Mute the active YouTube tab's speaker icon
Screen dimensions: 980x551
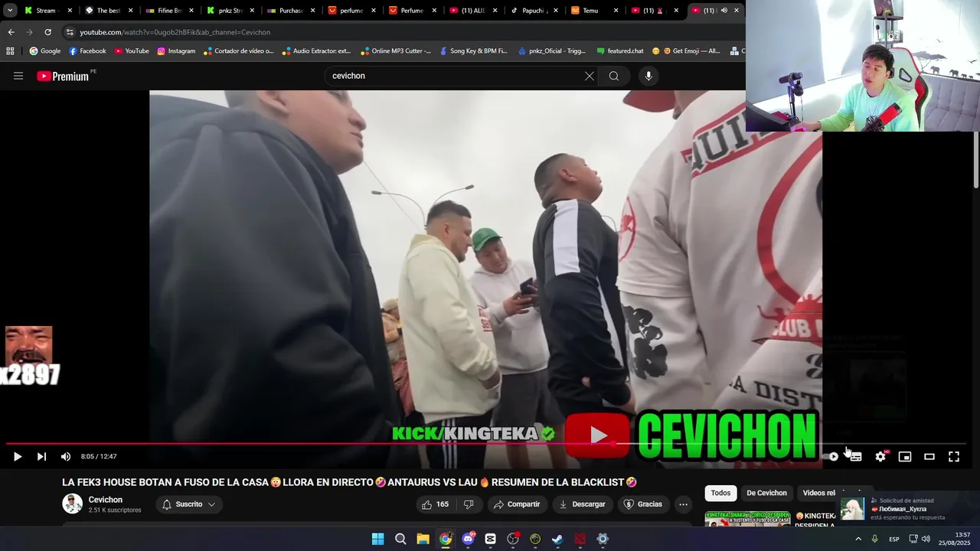(x=724, y=10)
